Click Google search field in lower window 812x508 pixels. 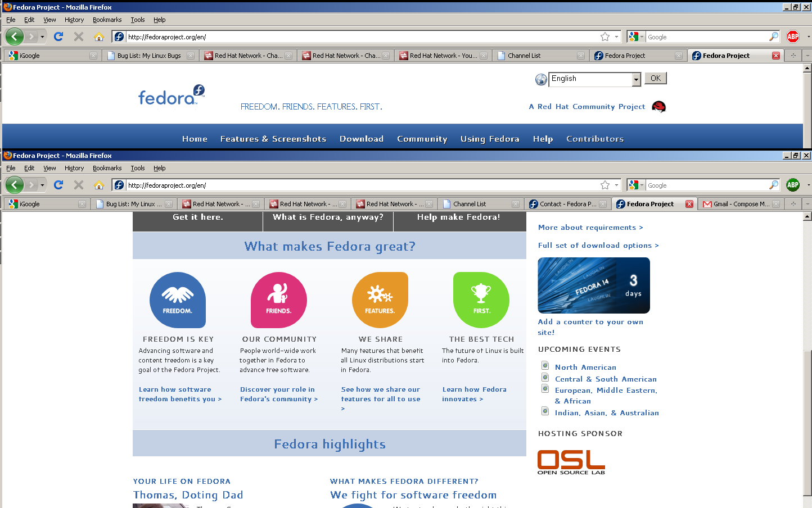[707, 185]
